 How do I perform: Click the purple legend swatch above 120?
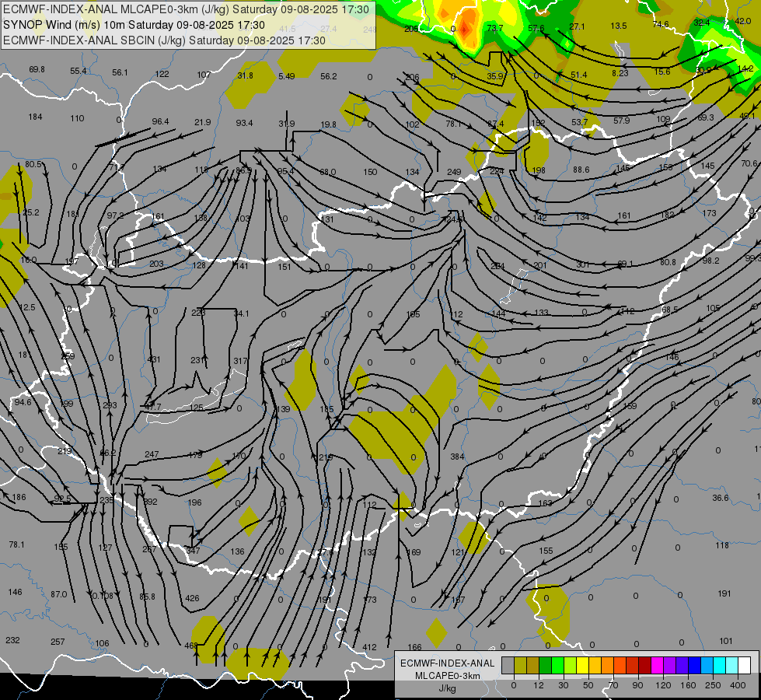point(670,665)
